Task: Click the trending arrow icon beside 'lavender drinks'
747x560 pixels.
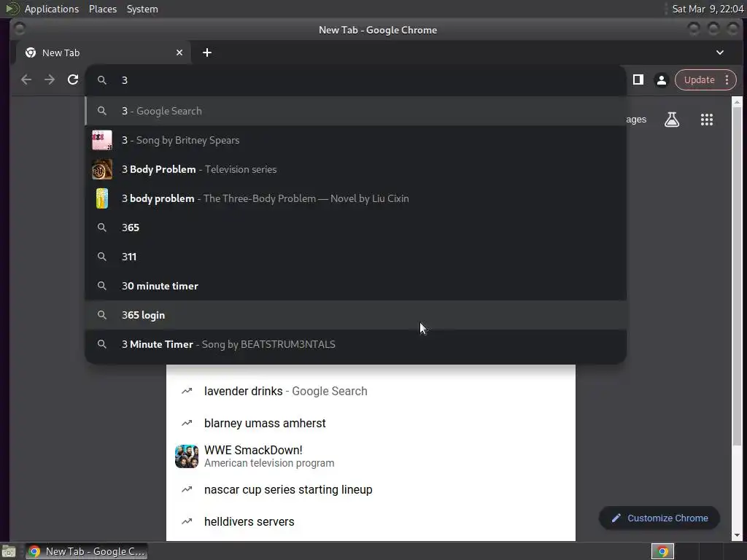Action: (x=187, y=391)
